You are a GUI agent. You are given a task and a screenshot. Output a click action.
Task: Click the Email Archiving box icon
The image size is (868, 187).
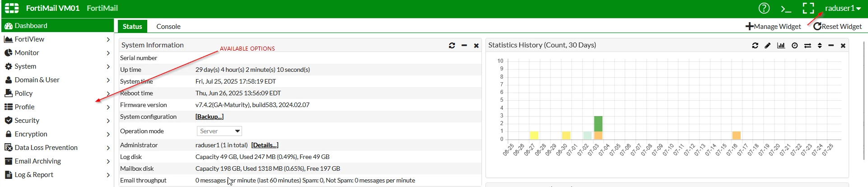[8, 161]
